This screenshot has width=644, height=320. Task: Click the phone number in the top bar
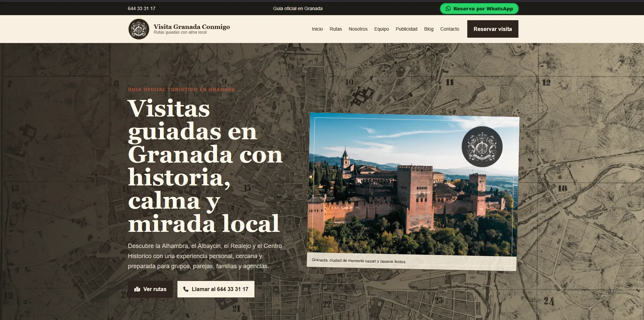pyautogui.click(x=141, y=8)
